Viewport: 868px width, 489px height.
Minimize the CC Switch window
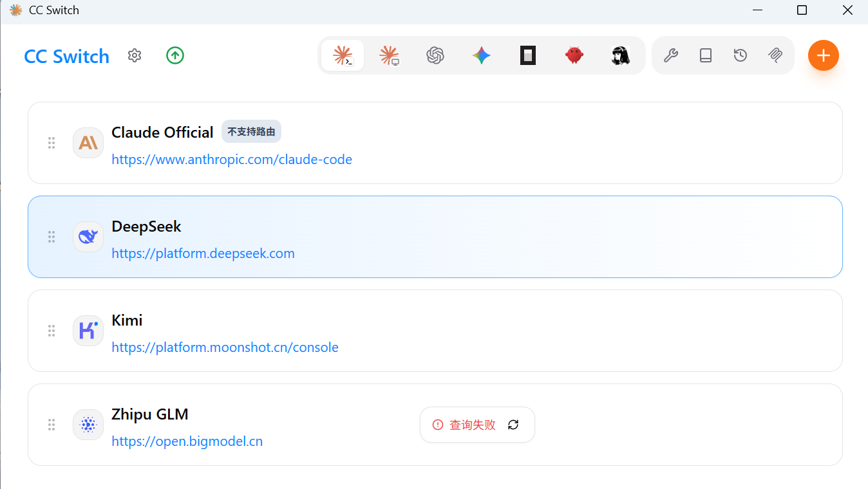tap(758, 10)
